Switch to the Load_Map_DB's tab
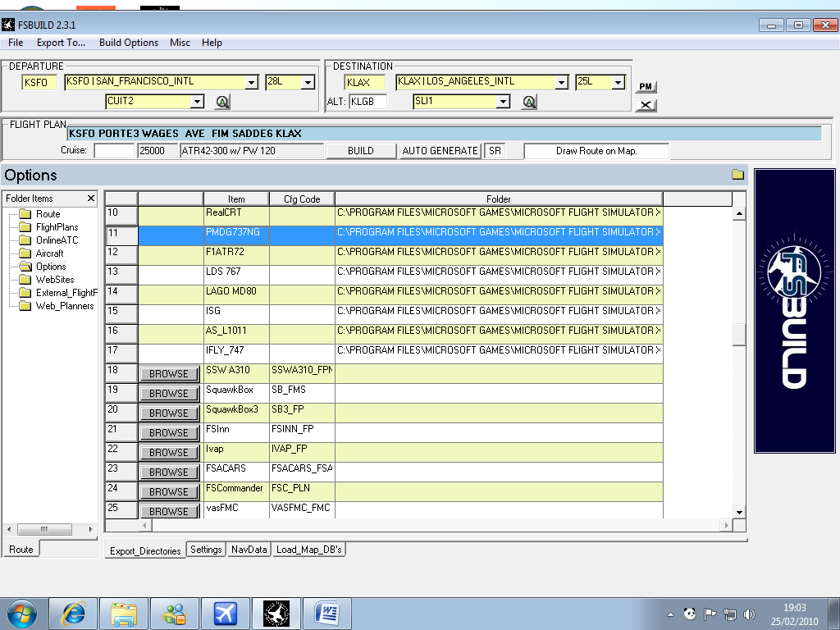The width and height of the screenshot is (840, 630). 308,550
